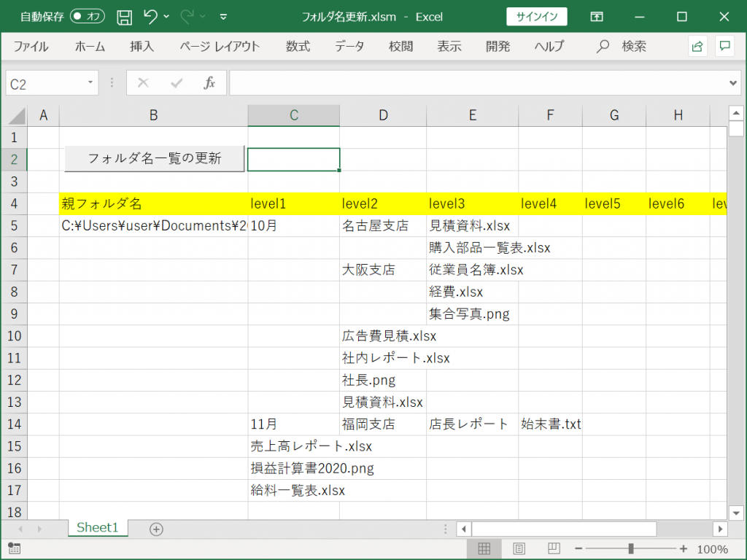The height and width of the screenshot is (560, 747).
Task: Click inside the formula bar
Action: click(477, 83)
